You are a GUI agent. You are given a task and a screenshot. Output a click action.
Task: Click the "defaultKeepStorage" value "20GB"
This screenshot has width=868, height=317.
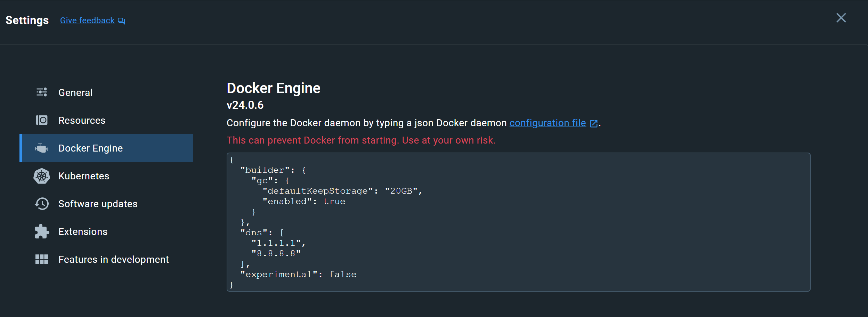pos(401,191)
